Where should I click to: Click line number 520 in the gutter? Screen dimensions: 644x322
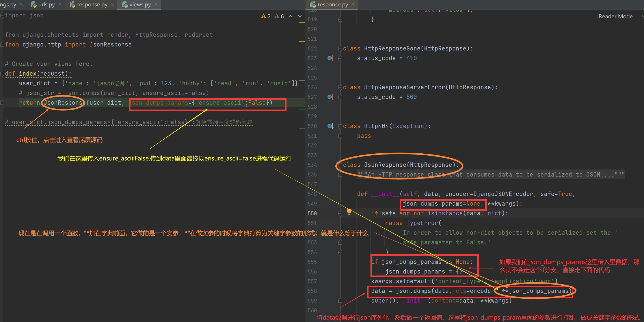tap(312, 29)
